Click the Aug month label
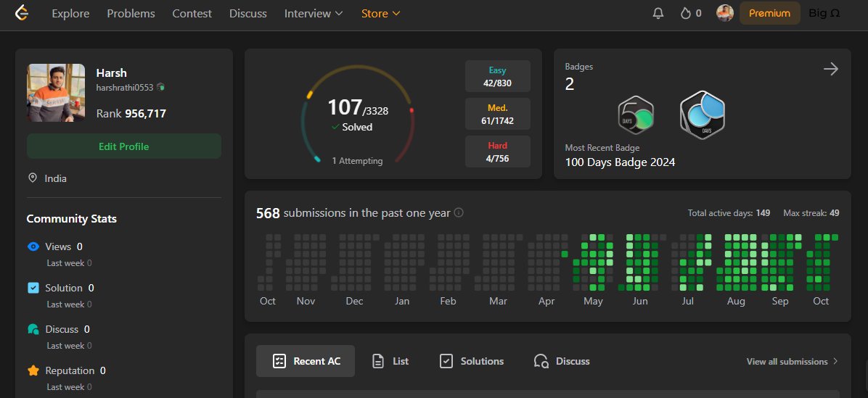868x398 pixels. pos(736,302)
